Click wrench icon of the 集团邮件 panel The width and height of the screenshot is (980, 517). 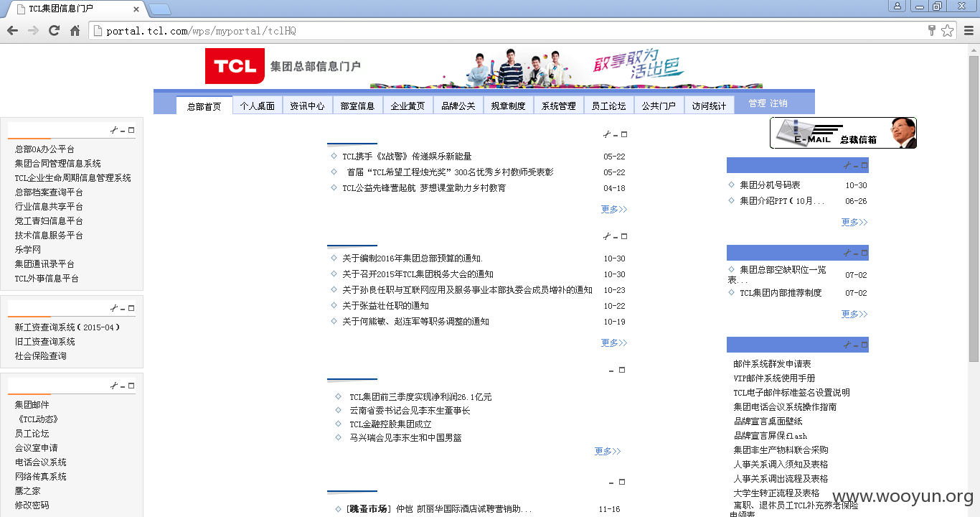click(x=113, y=386)
